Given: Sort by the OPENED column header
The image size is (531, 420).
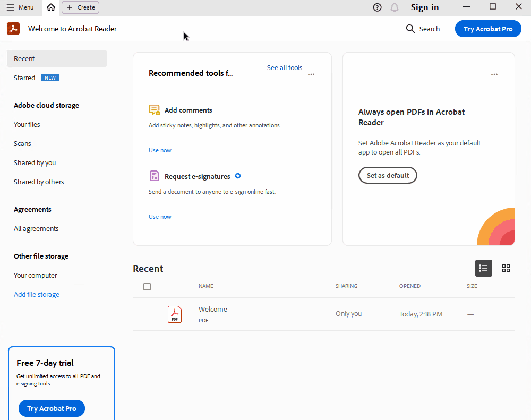Looking at the screenshot, I should pyautogui.click(x=410, y=286).
